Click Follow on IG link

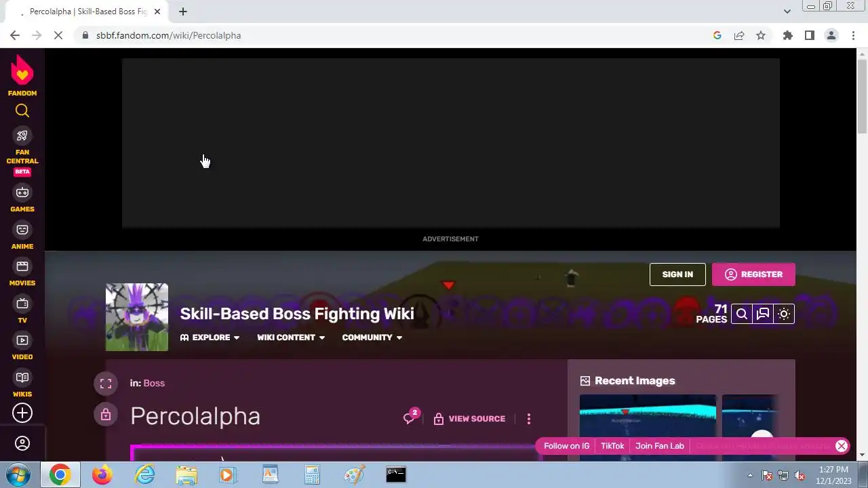point(566,446)
